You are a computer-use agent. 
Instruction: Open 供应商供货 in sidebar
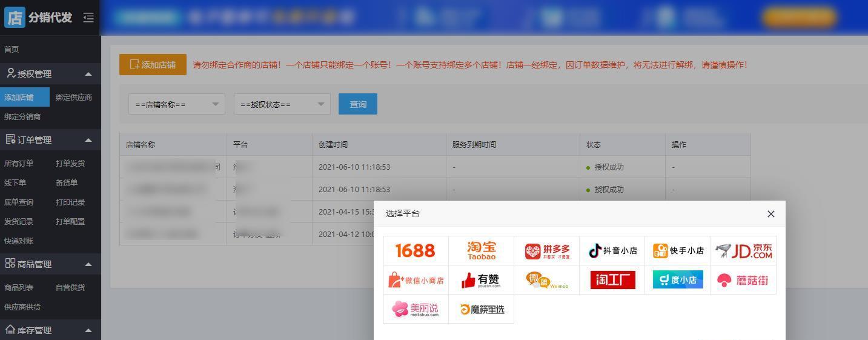point(22,307)
